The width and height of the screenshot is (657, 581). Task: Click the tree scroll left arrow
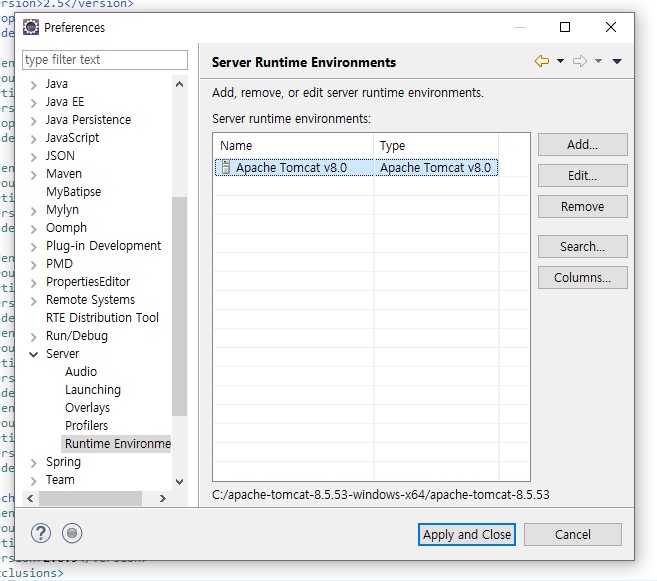(x=30, y=498)
